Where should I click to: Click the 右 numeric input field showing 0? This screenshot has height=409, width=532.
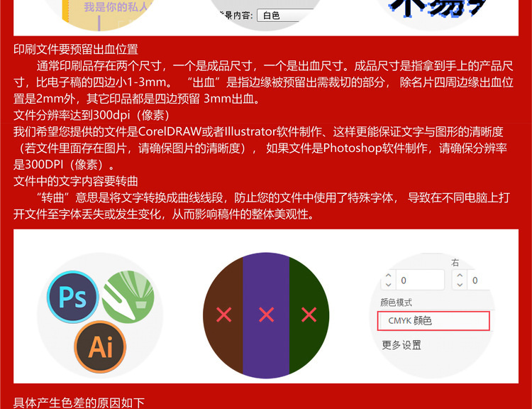(479, 280)
